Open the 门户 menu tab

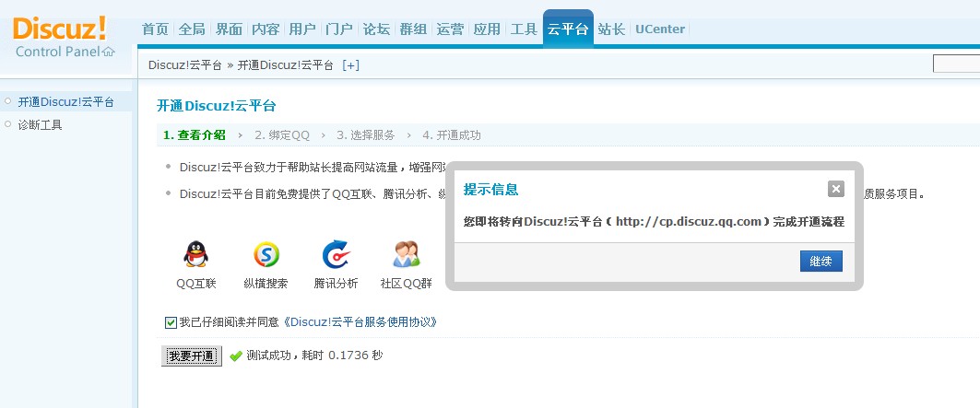(339, 29)
